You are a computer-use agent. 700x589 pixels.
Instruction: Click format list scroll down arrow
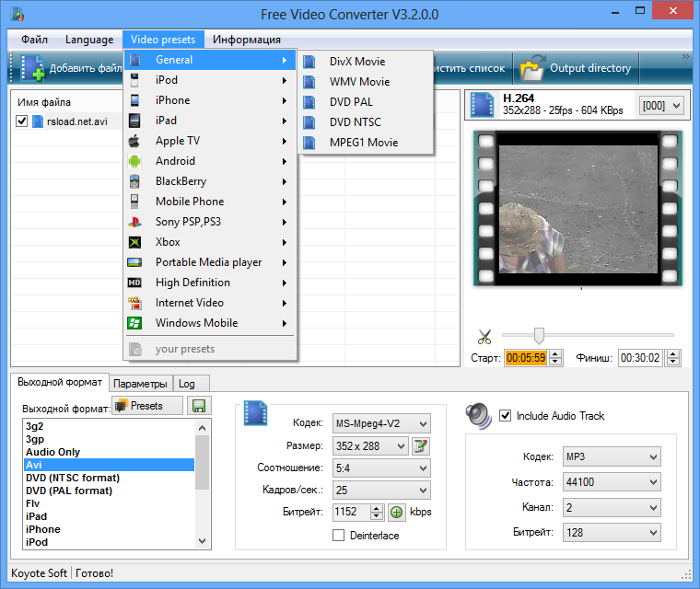[x=203, y=541]
